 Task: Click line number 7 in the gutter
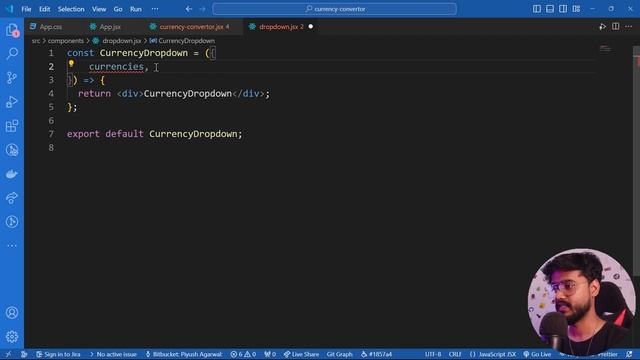pos(51,134)
